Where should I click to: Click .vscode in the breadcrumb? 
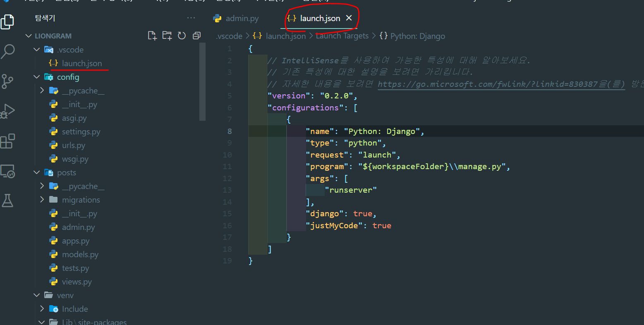tap(229, 36)
